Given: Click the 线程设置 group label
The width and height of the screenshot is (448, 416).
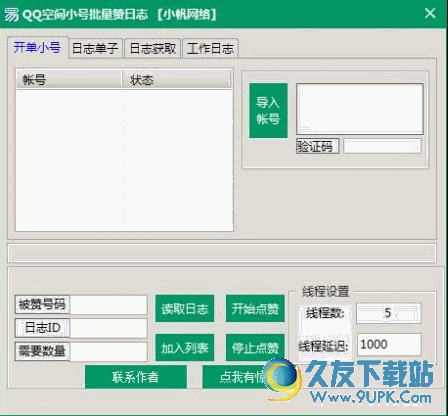Looking at the screenshot, I should [x=325, y=291].
